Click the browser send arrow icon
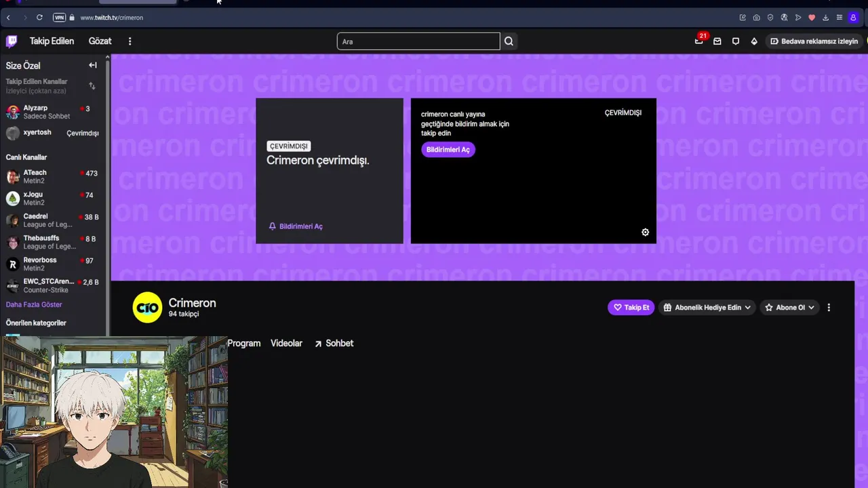This screenshot has width=868, height=488. [798, 18]
